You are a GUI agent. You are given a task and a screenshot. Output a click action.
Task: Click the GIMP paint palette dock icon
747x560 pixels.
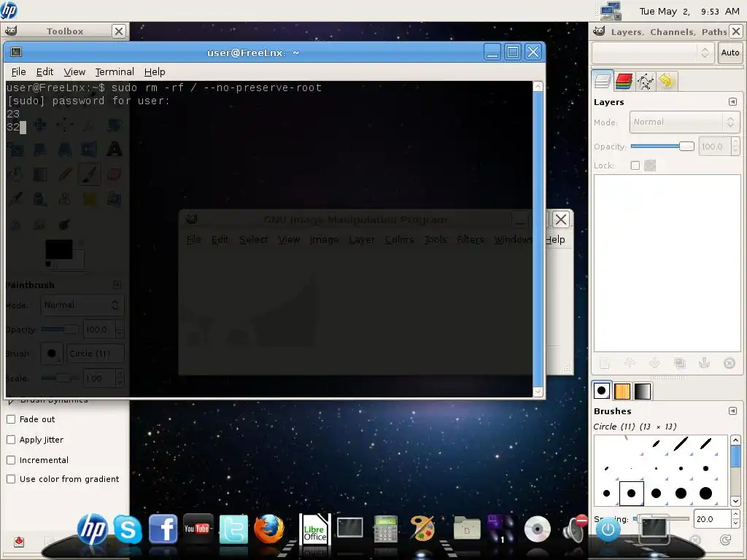click(x=422, y=529)
